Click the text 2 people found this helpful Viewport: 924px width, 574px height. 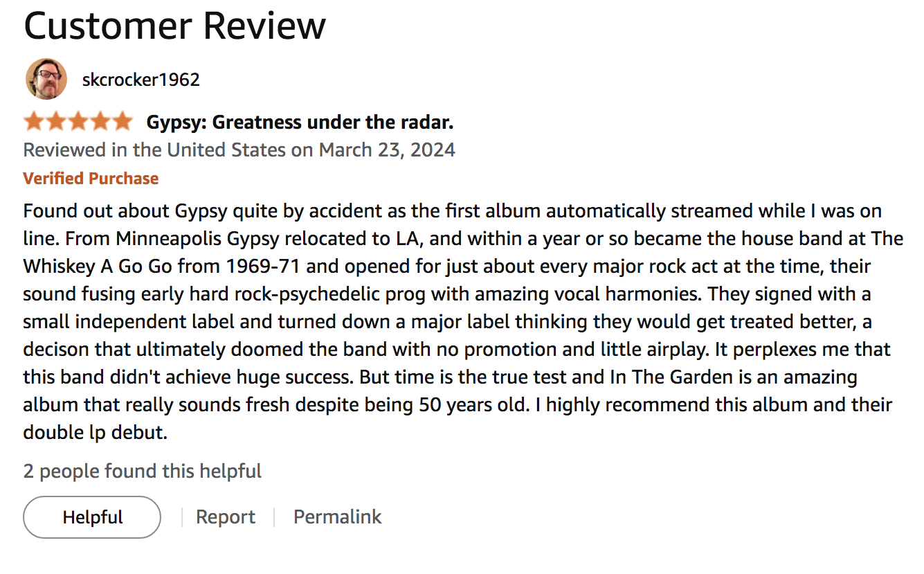[142, 471]
